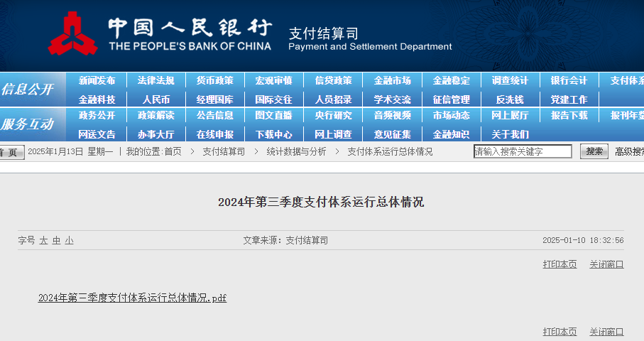This screenshot has width=644, height=341.
Task: Select 网上调查 navigation item
Action: (334, 134)
